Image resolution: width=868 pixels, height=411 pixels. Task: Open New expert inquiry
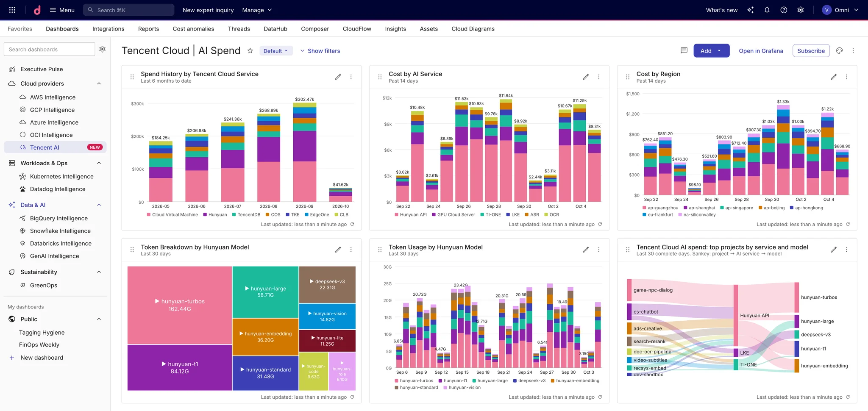click(x=208, y=10)
